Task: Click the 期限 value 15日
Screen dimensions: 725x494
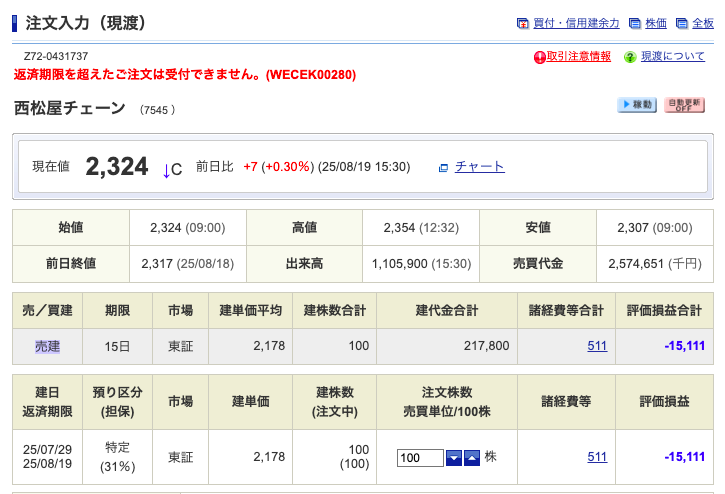Action: point(117,346)
